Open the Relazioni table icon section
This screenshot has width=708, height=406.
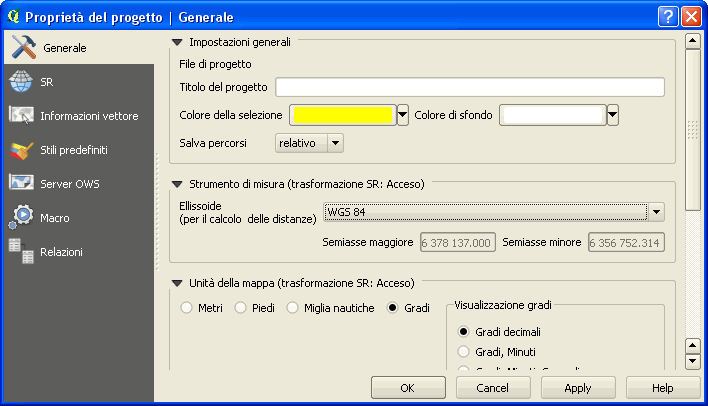coord(22,252)
